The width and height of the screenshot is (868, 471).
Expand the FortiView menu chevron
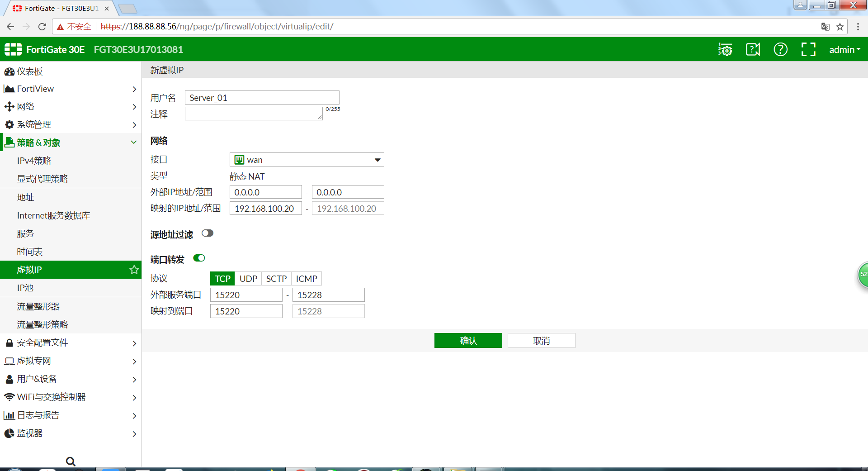click(134, 89)
